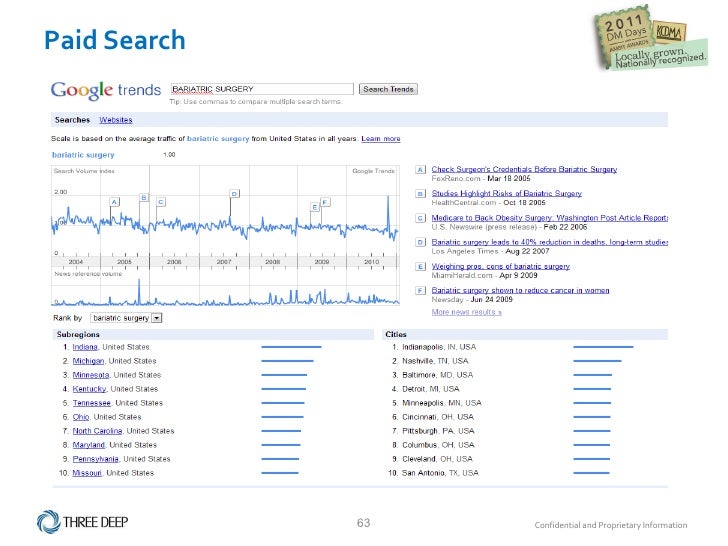728x546 pixels.
Task: Click the bariatric surgery link in scale description
Action: 218,138
